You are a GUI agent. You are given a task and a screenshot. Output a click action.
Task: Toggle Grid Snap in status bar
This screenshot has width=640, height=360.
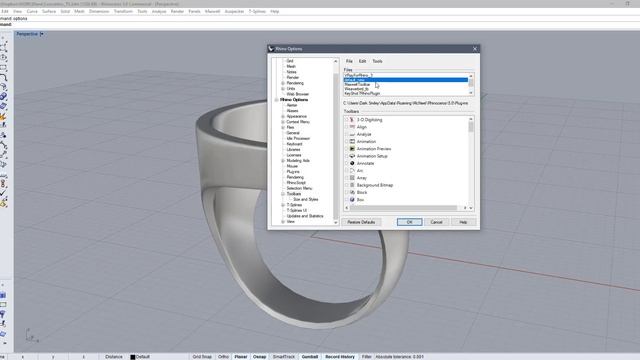click(x=202, y=357)
